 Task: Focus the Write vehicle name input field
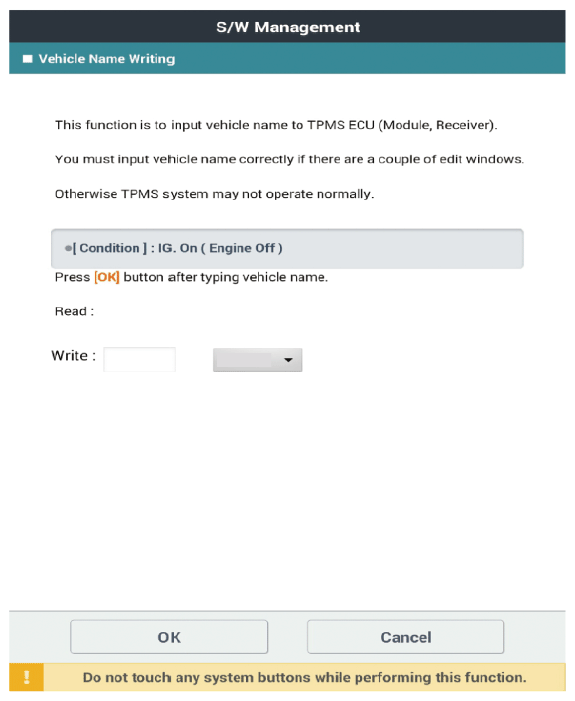coord(140,359)
